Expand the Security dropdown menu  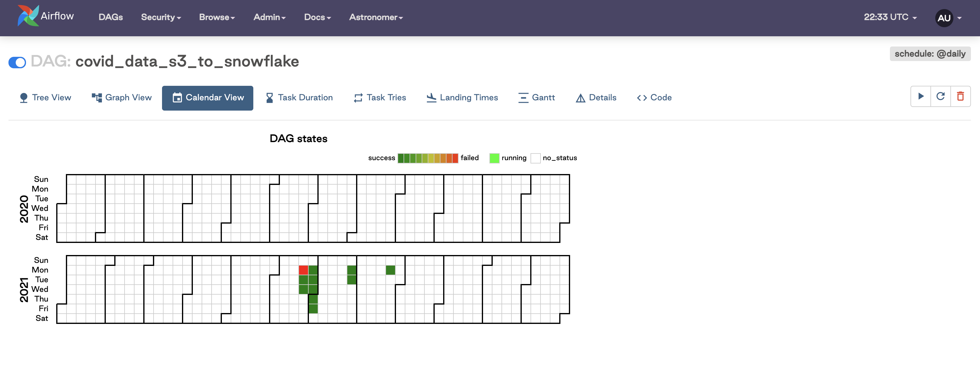(161, 17)
